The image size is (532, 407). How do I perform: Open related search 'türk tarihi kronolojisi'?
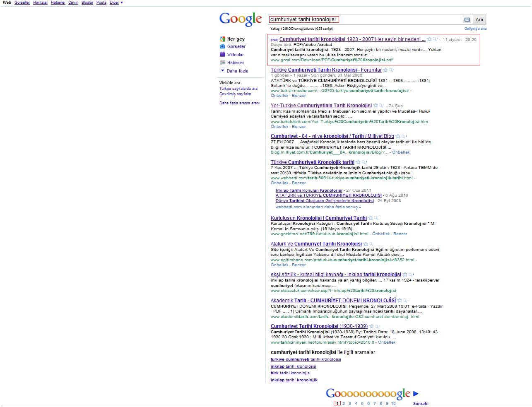tap(291, 373)
